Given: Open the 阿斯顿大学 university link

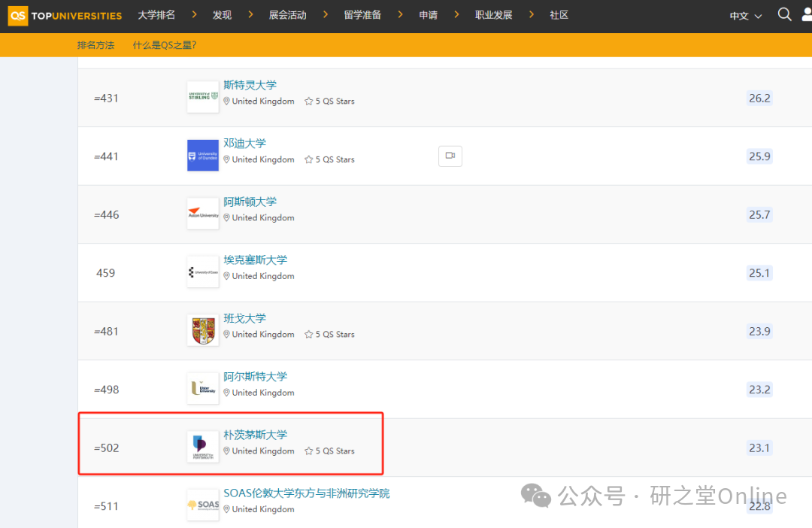Looking at the screenshot, I should coord(250,202).
